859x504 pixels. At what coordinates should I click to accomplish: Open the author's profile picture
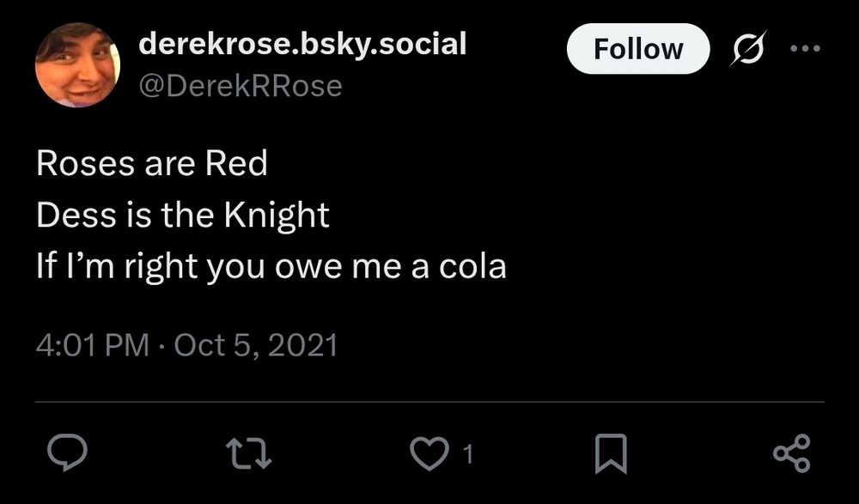[77, 65]
